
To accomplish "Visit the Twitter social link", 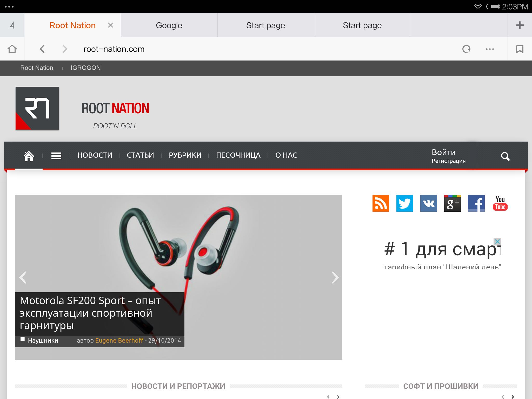I will [405, 203].
